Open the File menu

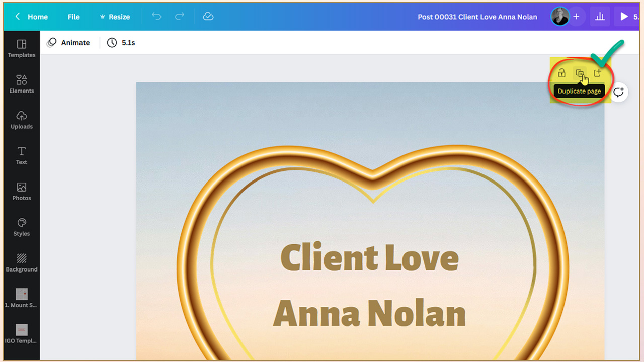tap(74, 17)
